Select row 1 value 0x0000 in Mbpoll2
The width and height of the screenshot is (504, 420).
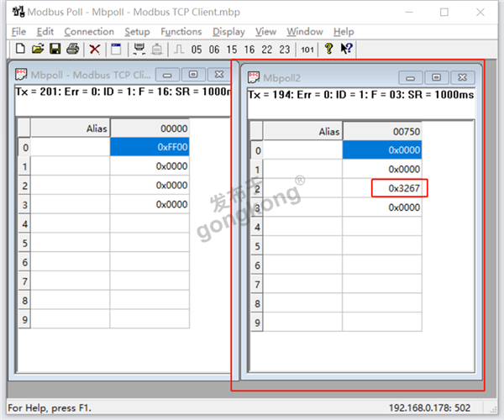382,169
